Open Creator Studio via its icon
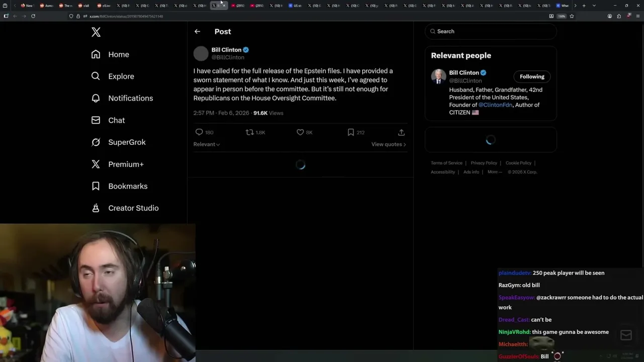This screenshot has width=644, height=362. point(96,208)
